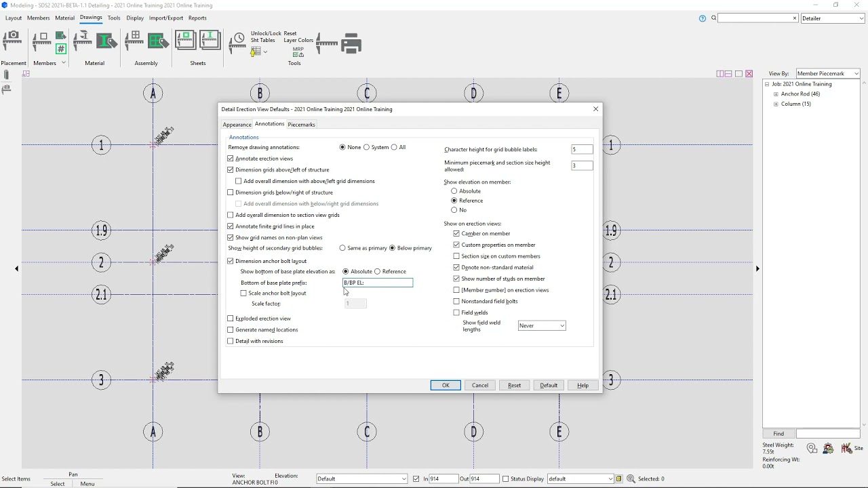
Task: Open the View By Member Piecemark dropdown
Action: tap(827, 73)
